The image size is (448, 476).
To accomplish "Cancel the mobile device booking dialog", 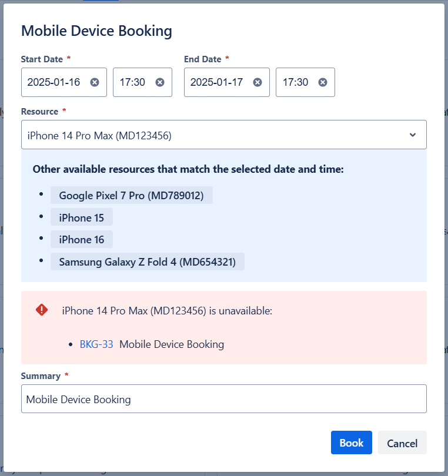I will pyautogui.click(x=402, y=443).
